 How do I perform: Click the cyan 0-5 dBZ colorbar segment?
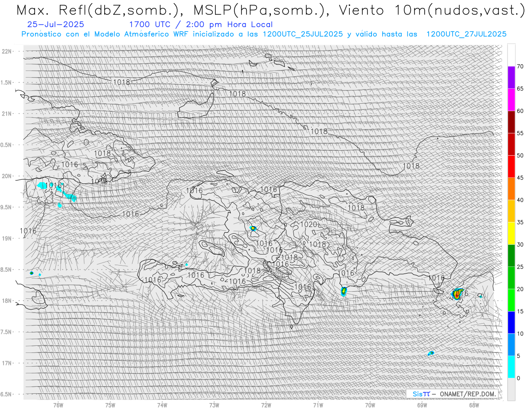511,367
